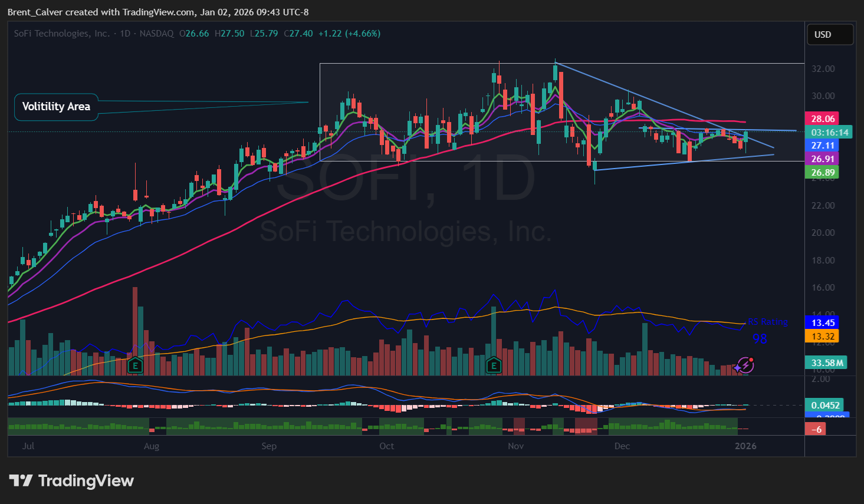Viewport: 864px width, 504px height.
Task: Click the 16.00 price axis label
Action: 823,288
